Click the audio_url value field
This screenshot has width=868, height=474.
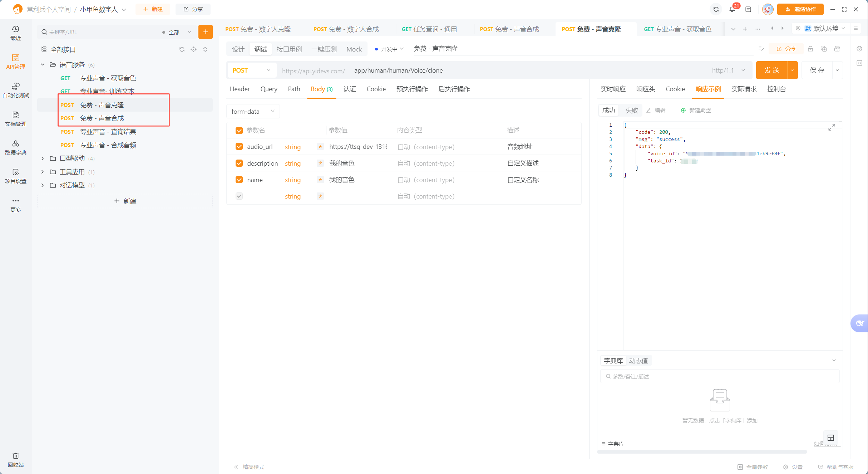pyautogui.click(x=358, y=147)
